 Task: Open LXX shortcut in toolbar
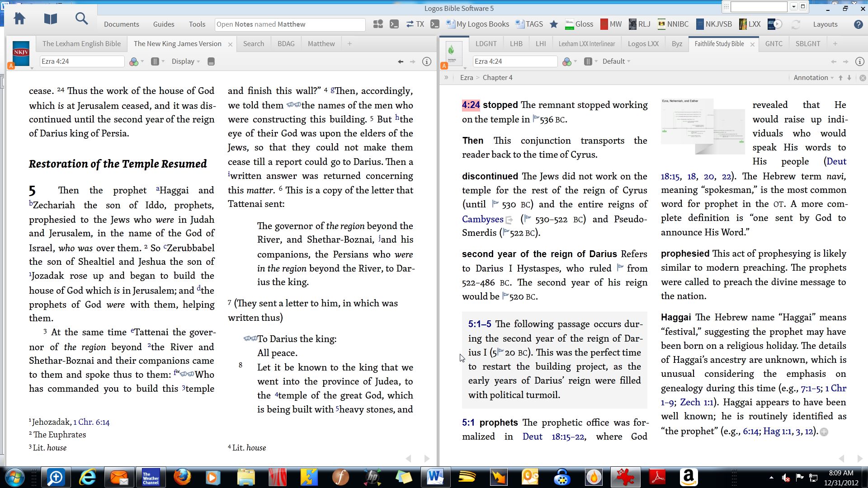tap(750, 24)
